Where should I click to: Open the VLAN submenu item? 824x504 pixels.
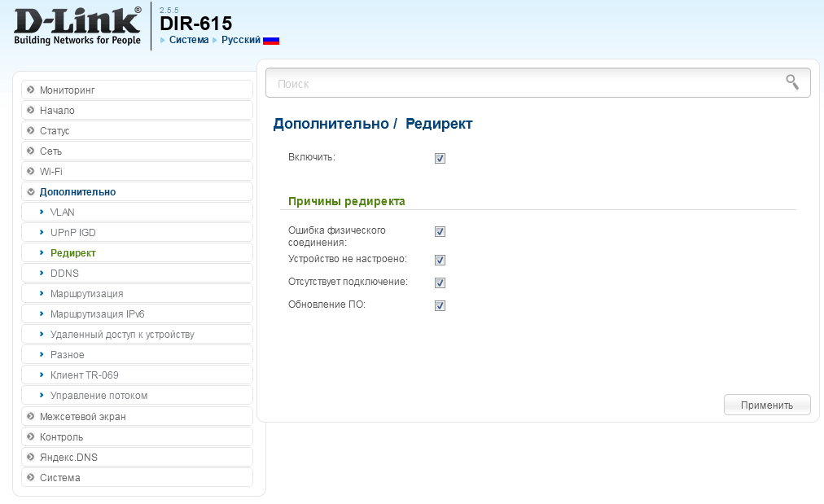137,213
